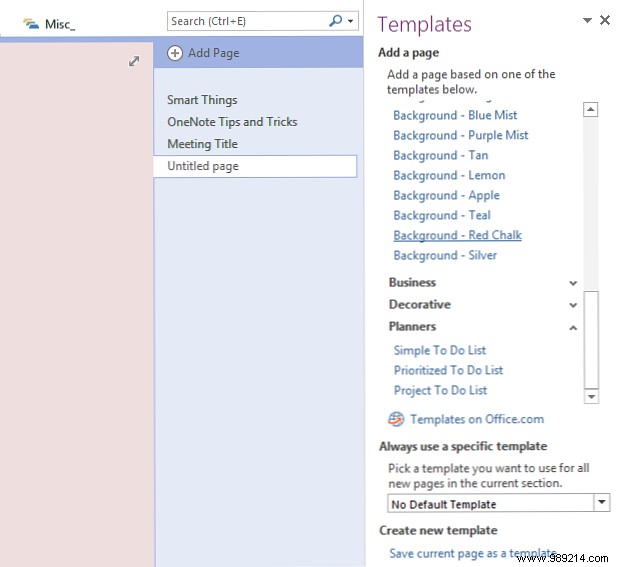Choose the Project To Do List template
This screenshot has width=623, height=567.
(x=440, y=390)
